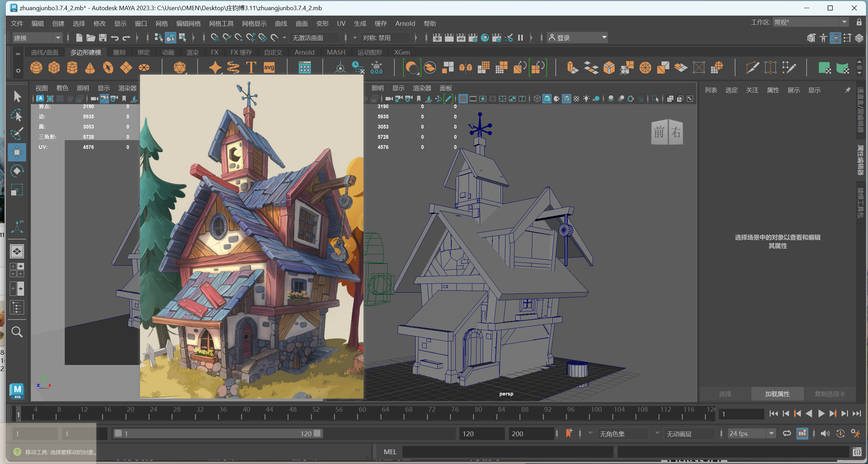Image resolution: width=868 pixels, height=464 pixels.
Task: Click the range slider bar showing 120
Action: (x=217, y=433)
